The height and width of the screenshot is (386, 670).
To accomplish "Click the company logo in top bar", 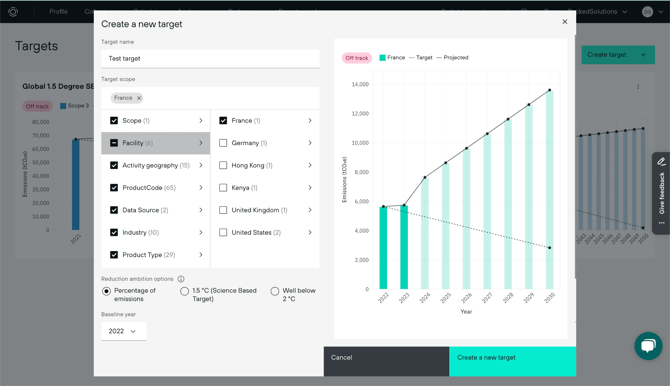I will tap(13, 12).
